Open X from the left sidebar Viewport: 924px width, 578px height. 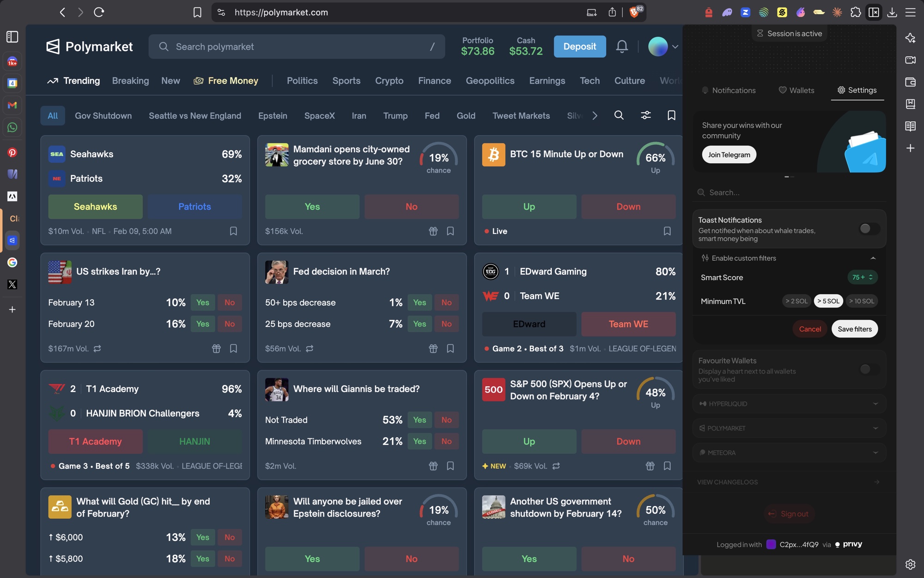12,284
